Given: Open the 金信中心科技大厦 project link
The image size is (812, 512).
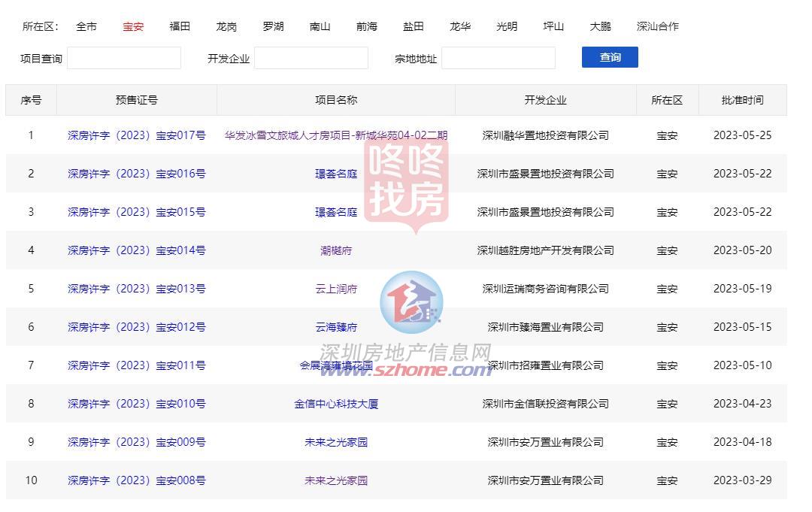Looking at the screenshot, I should point(336,404).
